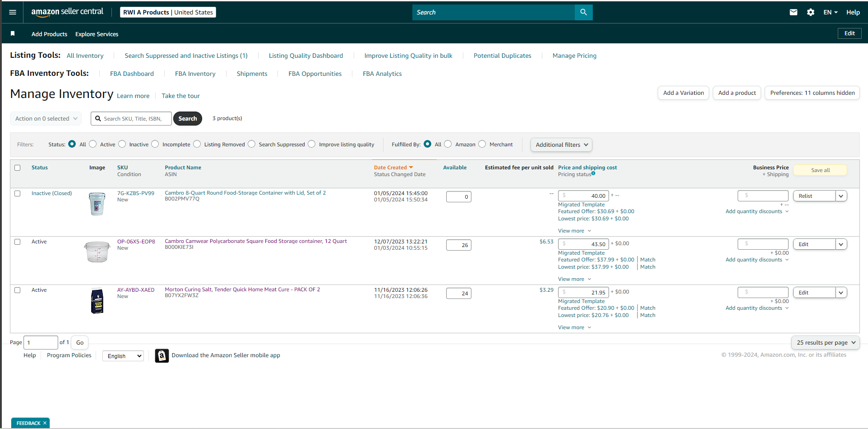Screen dimensions: 868x429
Task: Click the Add a Variation button
Action: [683, 93]
